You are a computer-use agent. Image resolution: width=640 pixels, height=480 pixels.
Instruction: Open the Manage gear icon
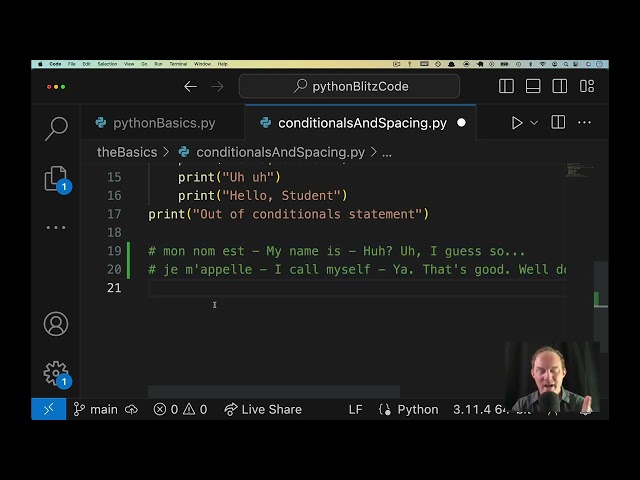point(56,373)
